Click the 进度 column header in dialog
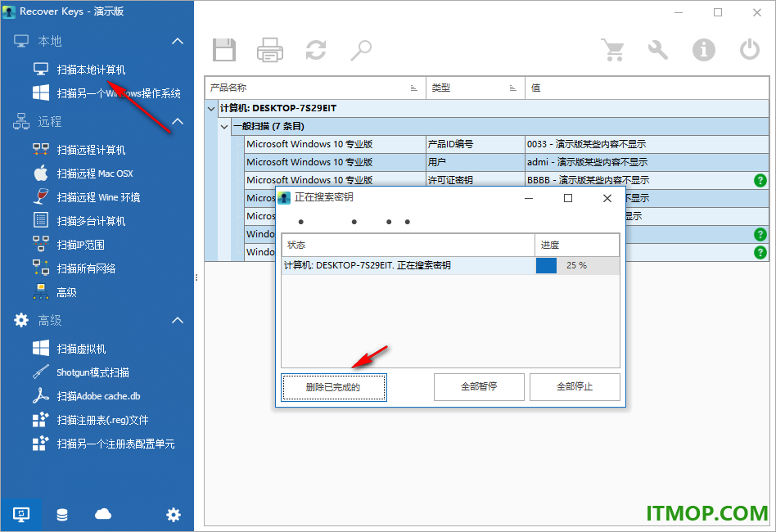The image size is (776, 532). tap(577, 245)
